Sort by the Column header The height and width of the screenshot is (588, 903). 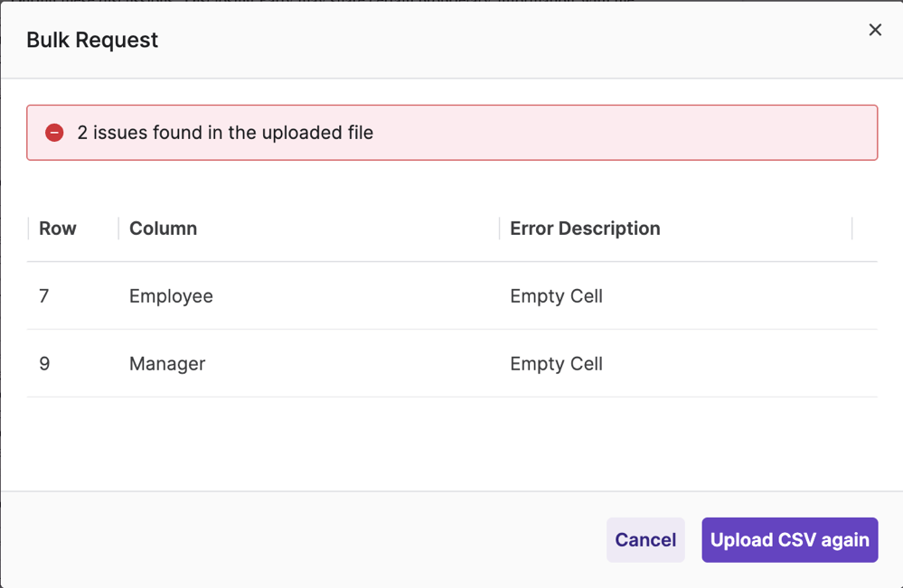pyautogui.click(x=163, y=229)
